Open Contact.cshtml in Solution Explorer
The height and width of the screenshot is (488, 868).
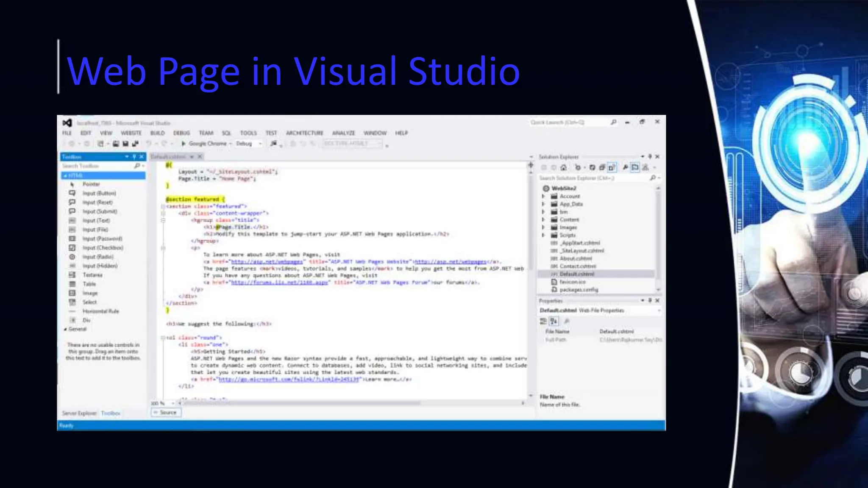click(578, 266)
